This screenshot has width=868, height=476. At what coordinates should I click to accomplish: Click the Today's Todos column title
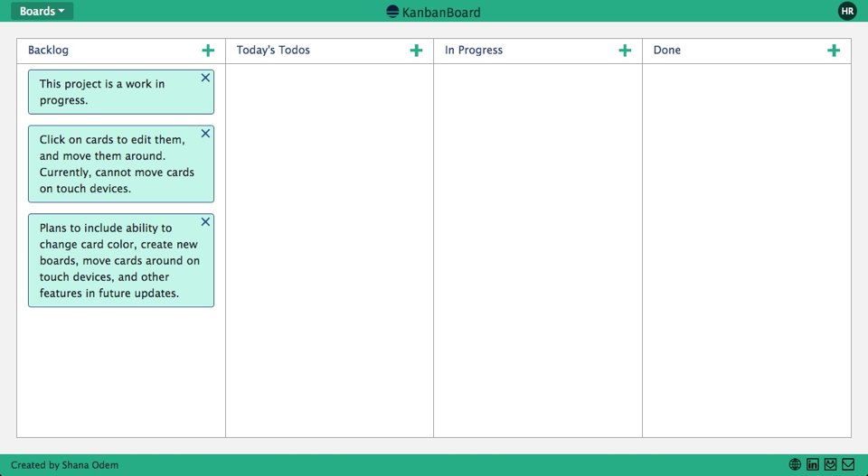[x=273, y=51]
